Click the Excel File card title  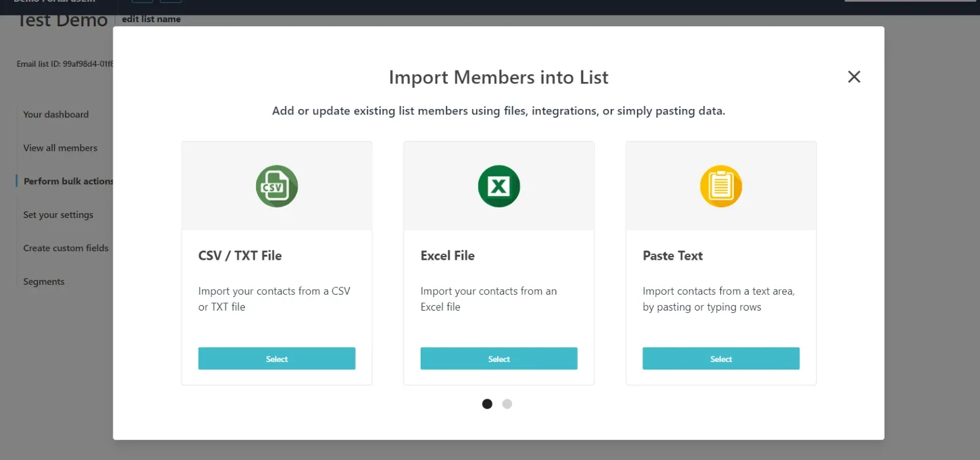(448, 255)
